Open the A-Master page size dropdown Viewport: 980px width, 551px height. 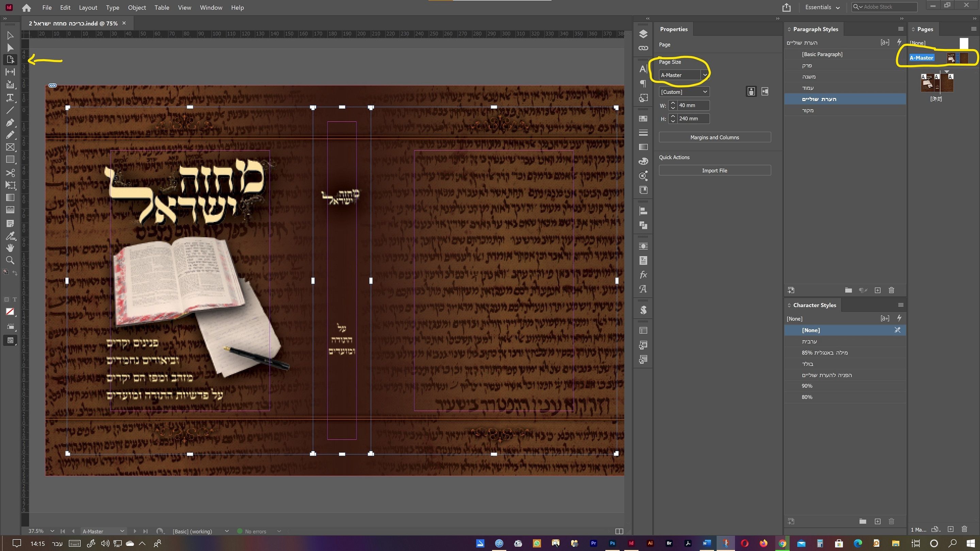(705, 75)
